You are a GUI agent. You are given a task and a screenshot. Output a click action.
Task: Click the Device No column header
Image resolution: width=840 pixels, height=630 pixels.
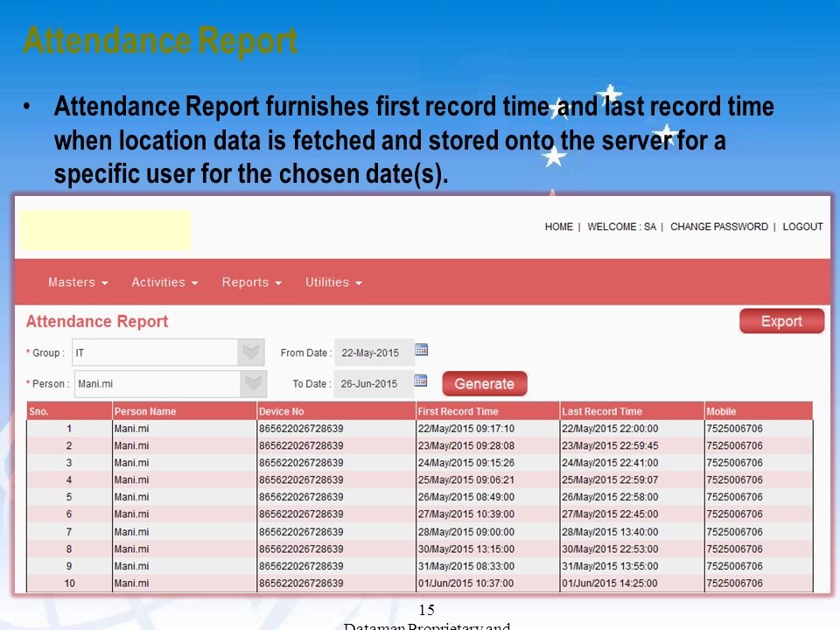(336, 411)
